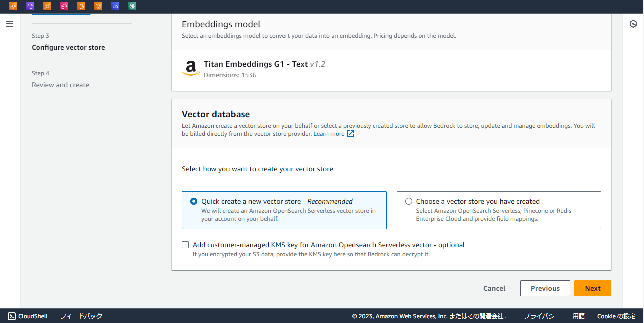Select Quick create a new vector store

point(194,201)
